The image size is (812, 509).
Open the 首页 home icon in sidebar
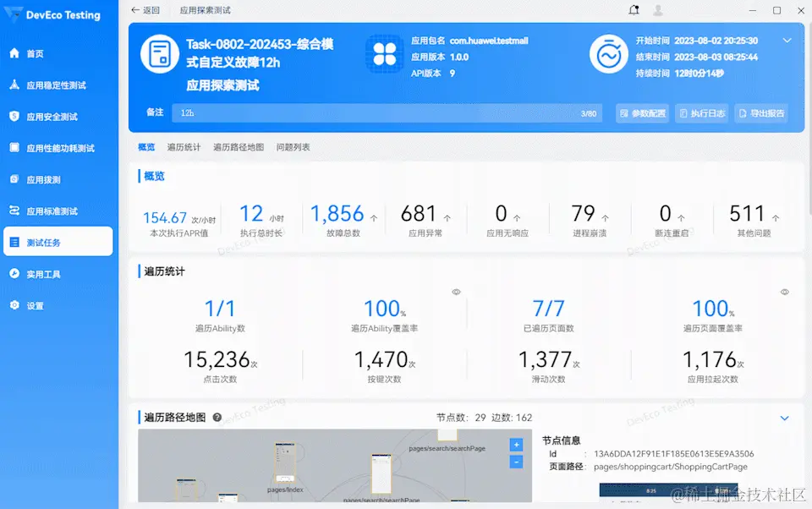point(14,53)
